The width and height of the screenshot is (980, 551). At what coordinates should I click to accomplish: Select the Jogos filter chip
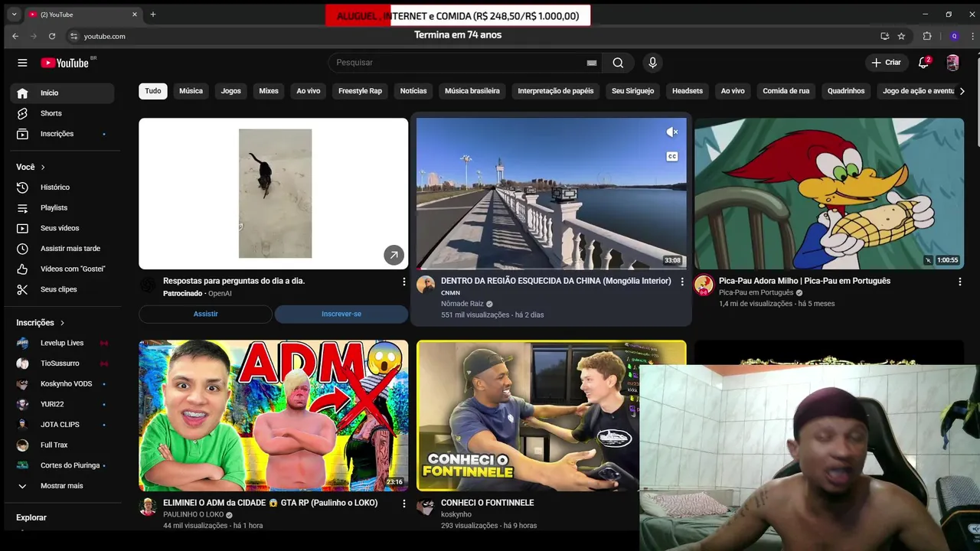click(x=231, y=91)
